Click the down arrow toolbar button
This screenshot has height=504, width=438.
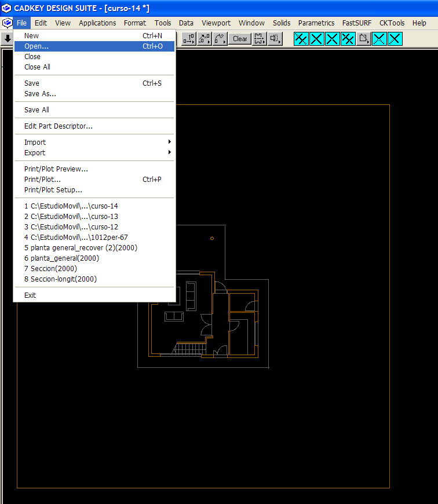[x=7, y=39]
